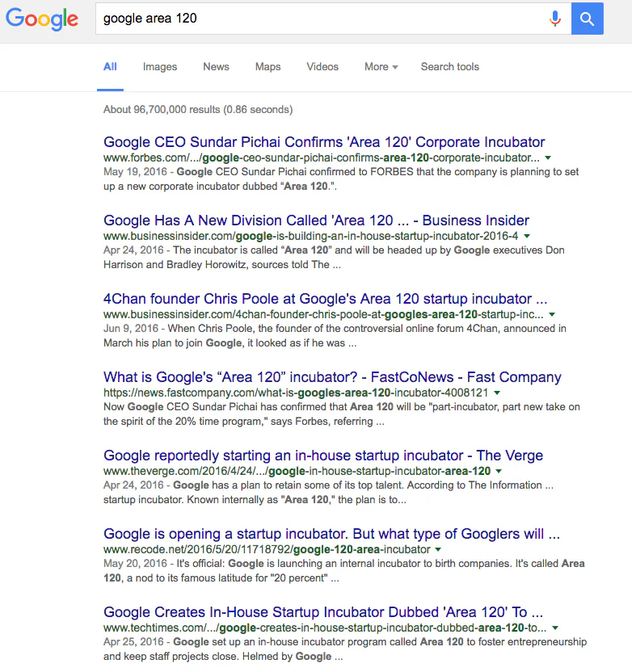
Task: Open Forbes result about Sundar Pichai confirming Area 120
Action: click(x=324, y=142)
